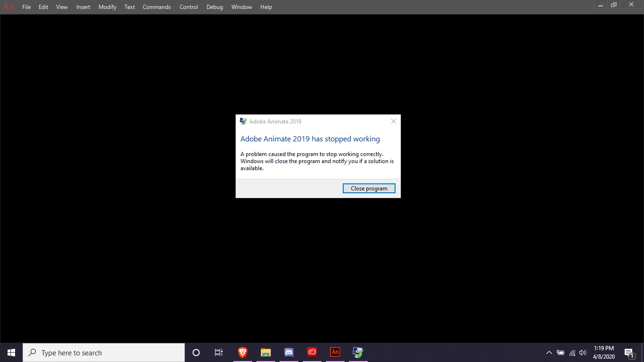Open the Help menu
Screen dimensions: 644x362
click(266, 7)
